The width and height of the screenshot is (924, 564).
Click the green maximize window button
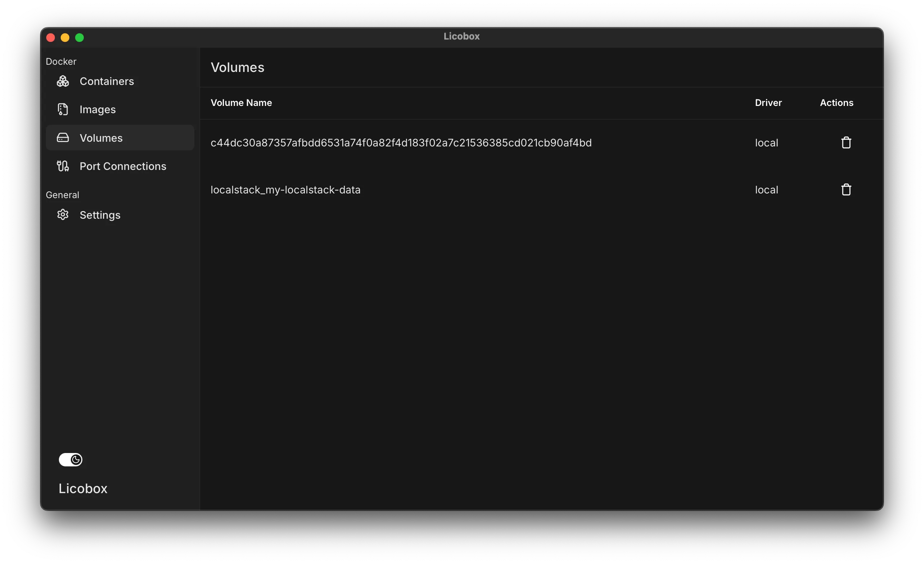[x=79, y=37]
